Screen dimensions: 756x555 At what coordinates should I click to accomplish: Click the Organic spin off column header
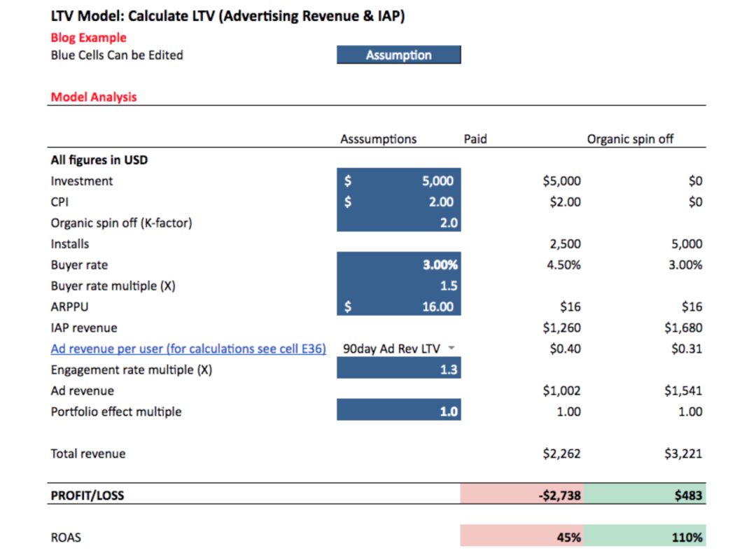629,139
